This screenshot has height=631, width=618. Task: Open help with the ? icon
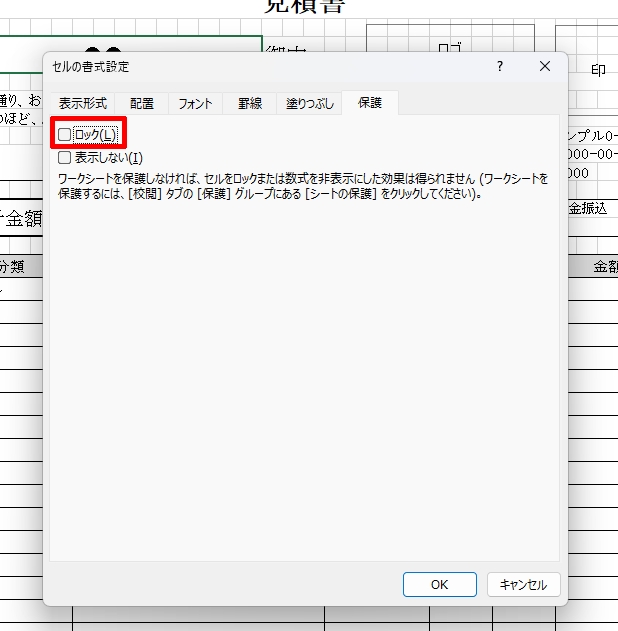pyautogui.click(x=500, y=66)
